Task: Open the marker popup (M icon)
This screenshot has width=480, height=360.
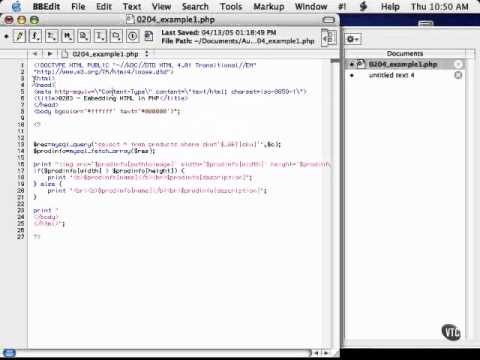Action: [68, 36]
